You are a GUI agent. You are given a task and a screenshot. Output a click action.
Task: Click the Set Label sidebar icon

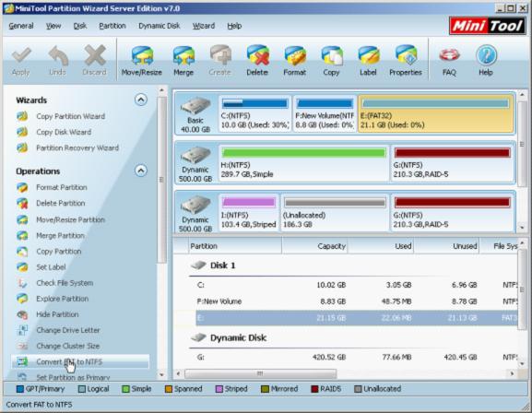pyautogui.click(x=22, y=267)
